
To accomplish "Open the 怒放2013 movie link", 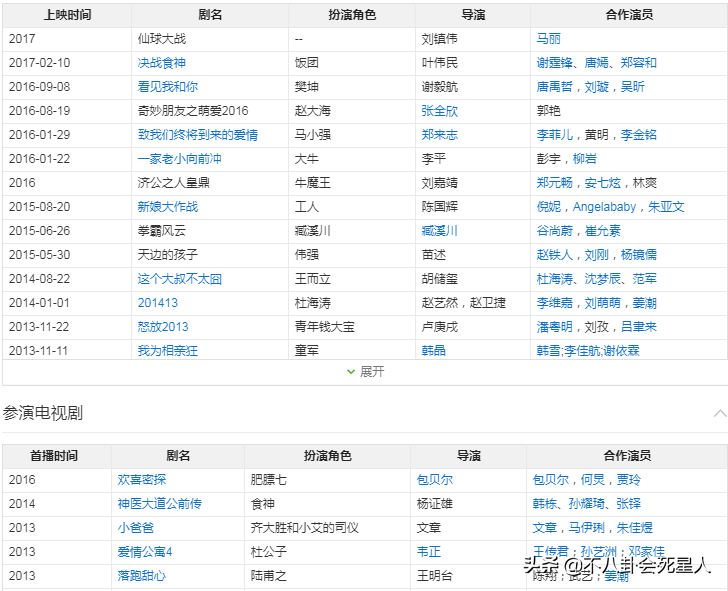I will (162, 327).
